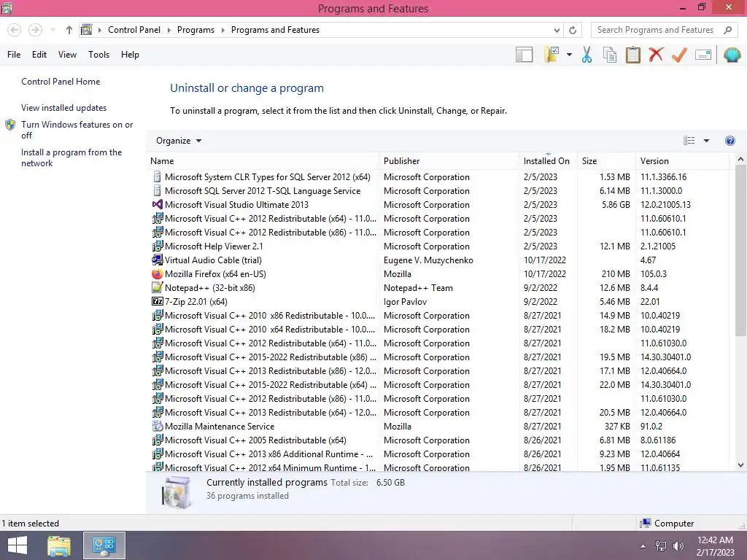Select the 7-Zip 22.01 icon entry
Image resolution: width=747 pixels, height=560 pixels.
158,302
